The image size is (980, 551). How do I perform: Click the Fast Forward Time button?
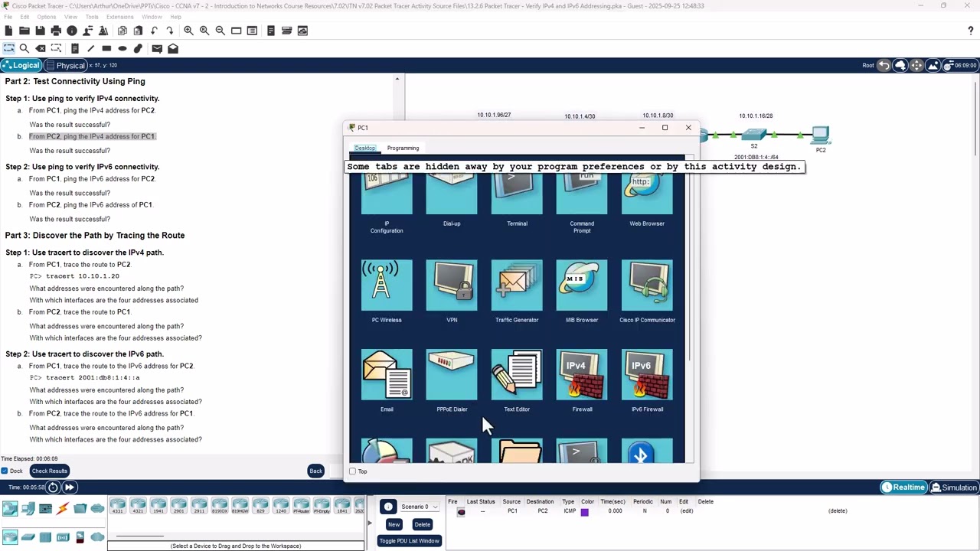tap(69, 487)
